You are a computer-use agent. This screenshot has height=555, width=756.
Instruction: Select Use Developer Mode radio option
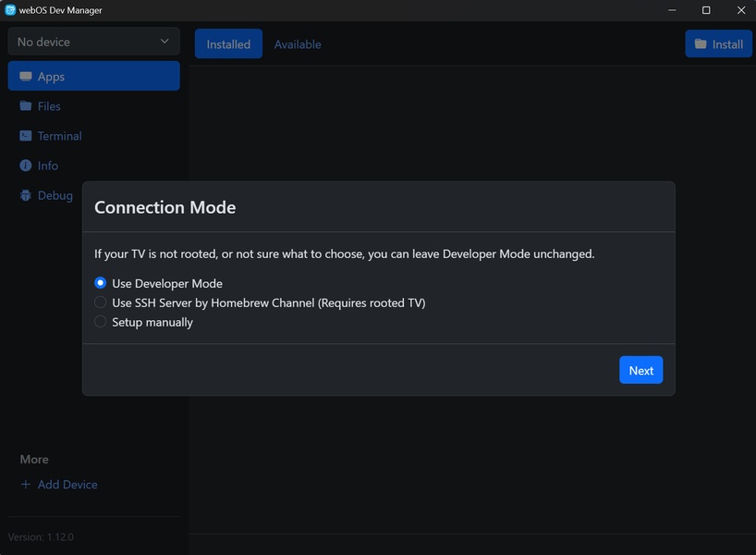tap(101, 283)
